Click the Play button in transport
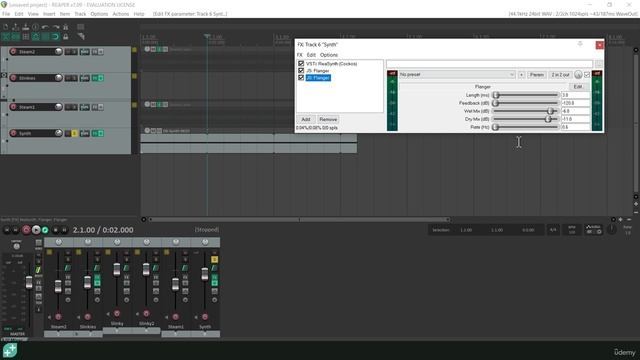Image resolution: width=640 pixels, height=360 pixels. click(36, 230)
